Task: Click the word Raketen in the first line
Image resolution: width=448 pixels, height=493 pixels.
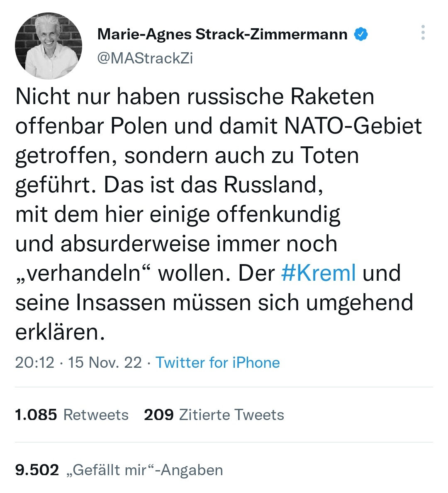Action: coord(332,97)
